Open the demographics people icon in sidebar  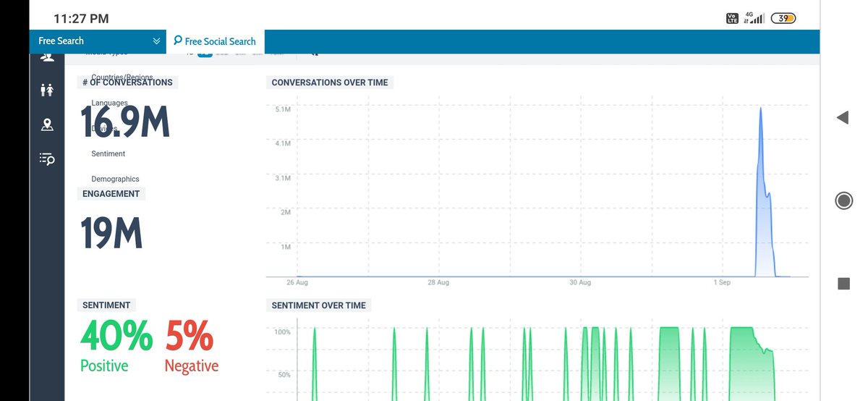point(47,90)
